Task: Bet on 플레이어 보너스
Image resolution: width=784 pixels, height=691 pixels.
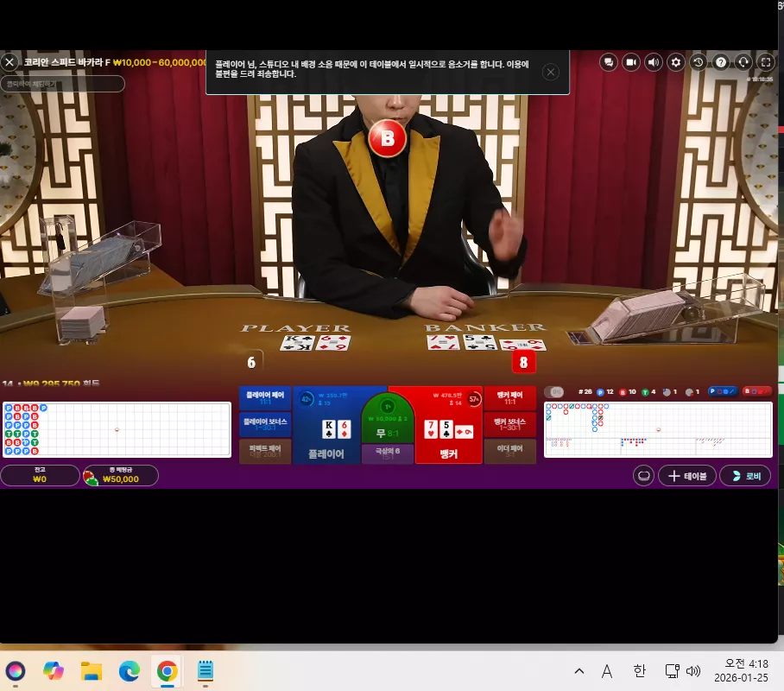Action: pyautogui.click(x=265, y=424)
